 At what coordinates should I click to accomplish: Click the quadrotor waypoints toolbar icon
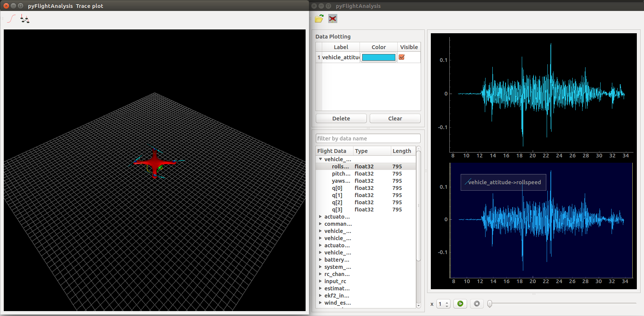point(25,19)
